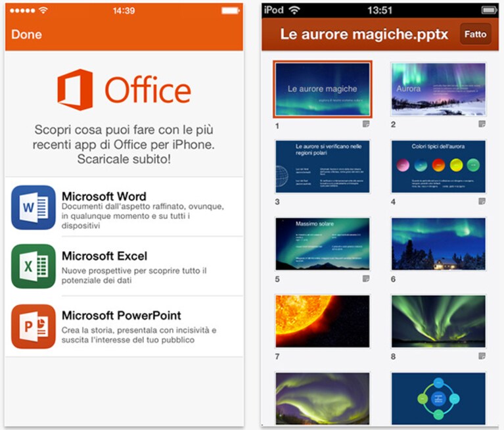The height and width of the screenshot is (430, 504).
Task: Tap the notes icon under slide 4
Action: (482, 201)
